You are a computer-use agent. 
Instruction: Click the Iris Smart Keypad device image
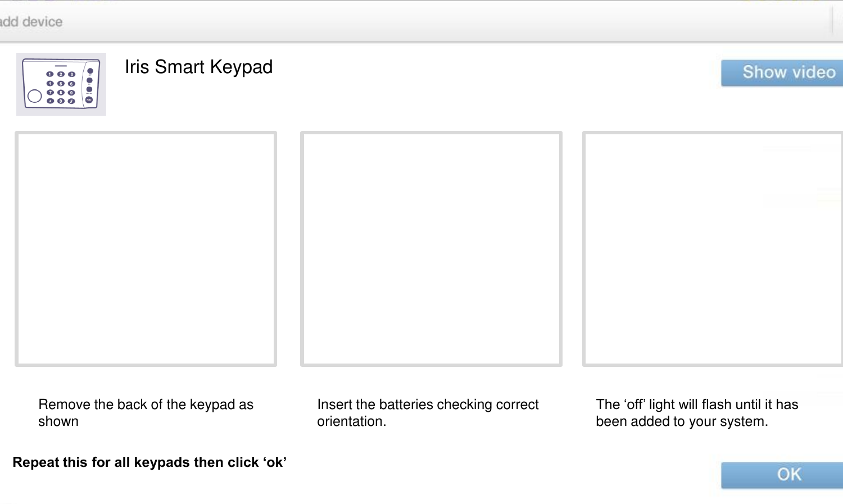pyautogui.click(x=61, y=84)
